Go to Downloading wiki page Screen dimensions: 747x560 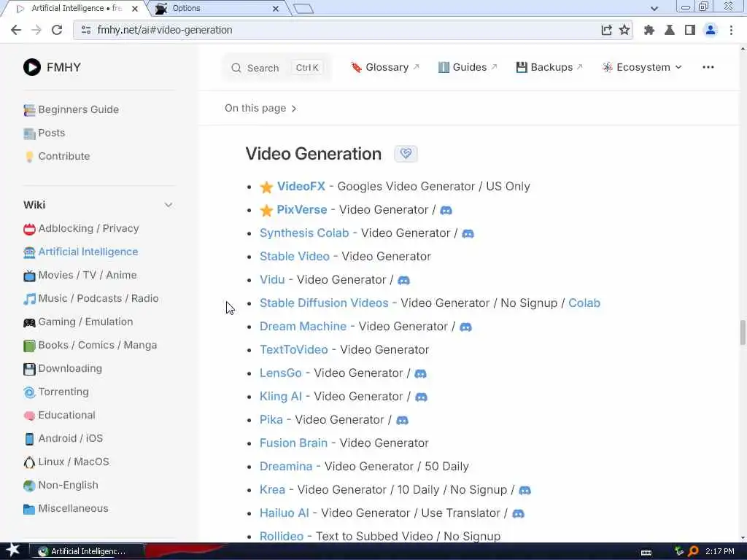(x=63, y=368)
